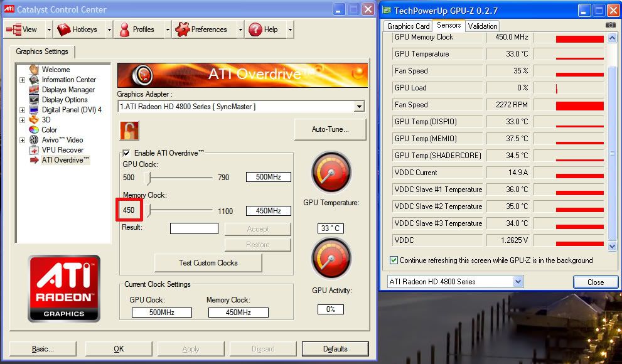Click the Catalyst Control Center title icon
The height and width of the screenshot is (364, 622).
9,9
